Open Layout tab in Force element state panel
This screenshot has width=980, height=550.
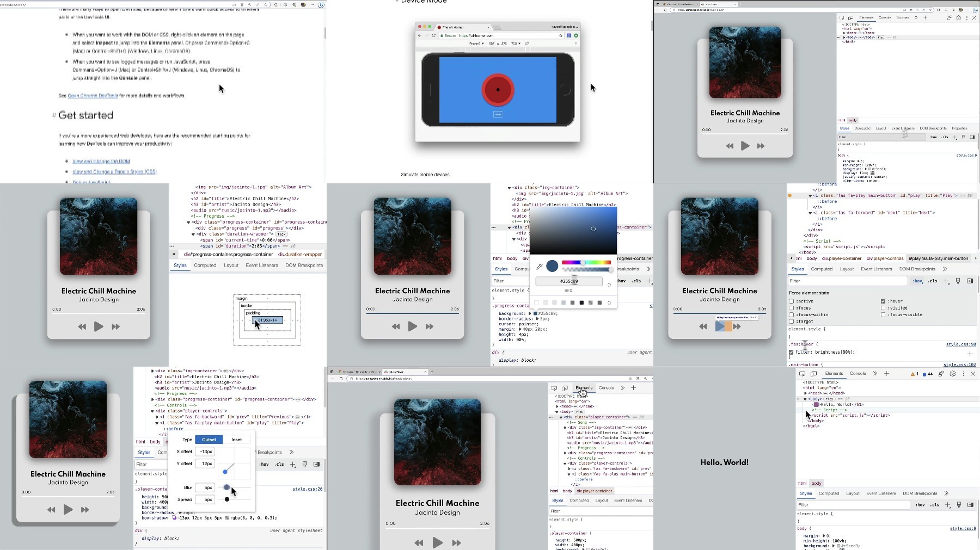point(847,269)
